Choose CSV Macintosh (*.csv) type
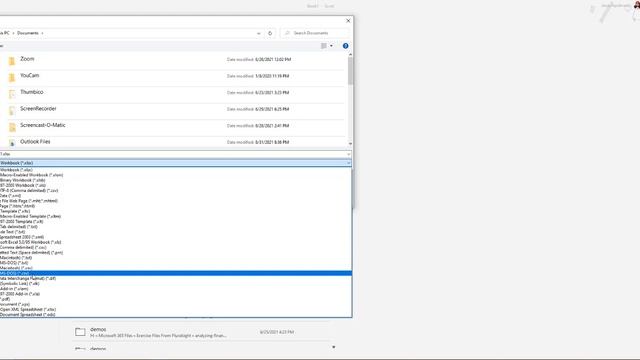Screen dimensions: 640x360 (x=176, y=268)
